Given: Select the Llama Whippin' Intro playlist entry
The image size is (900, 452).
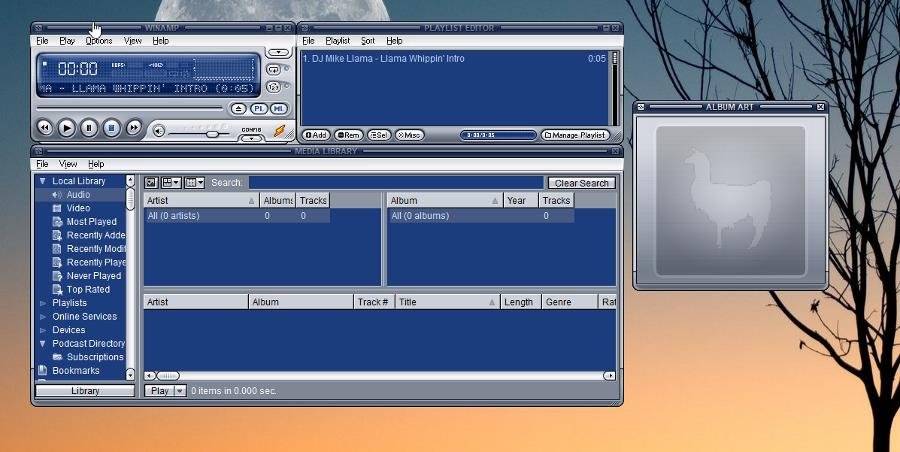Looking at the screenshot, I should click(455, 59).
